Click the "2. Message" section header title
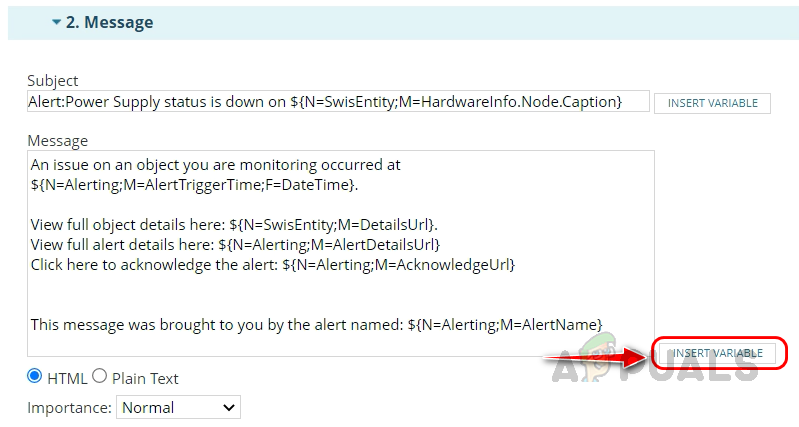This screenshot has width=799, height=427. point(109,21)
